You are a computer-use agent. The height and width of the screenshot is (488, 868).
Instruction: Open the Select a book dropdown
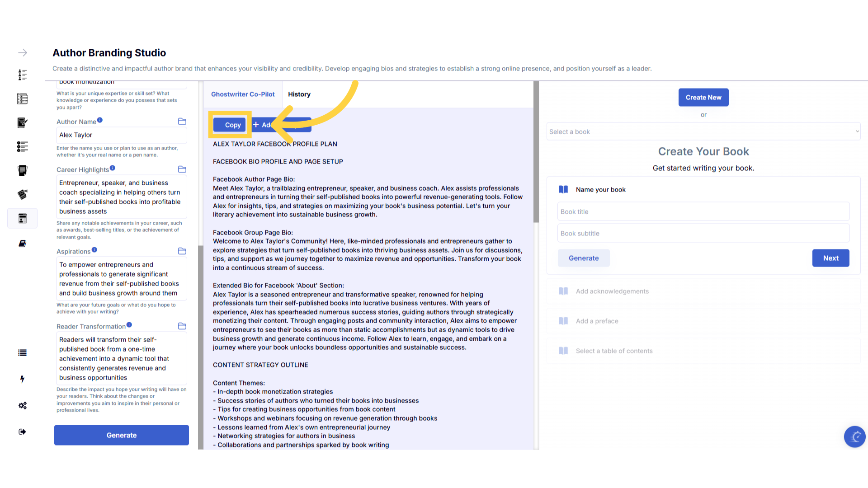pos(703,131)
